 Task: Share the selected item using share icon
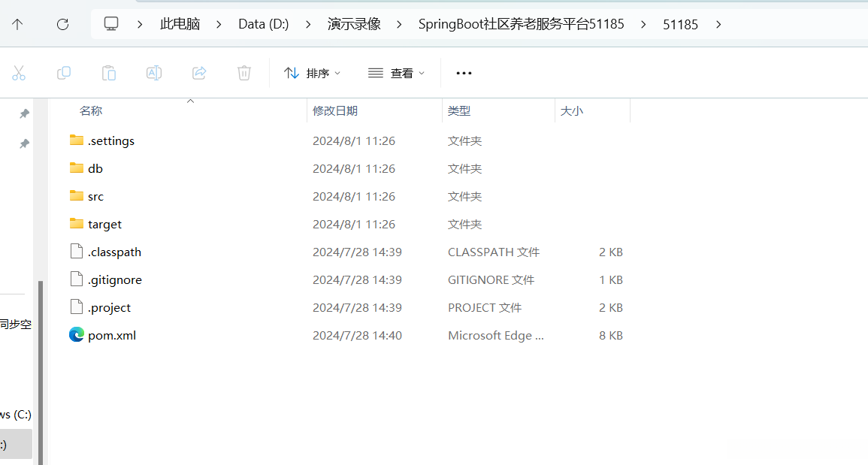pyautogui.click(x=199, y=73)
